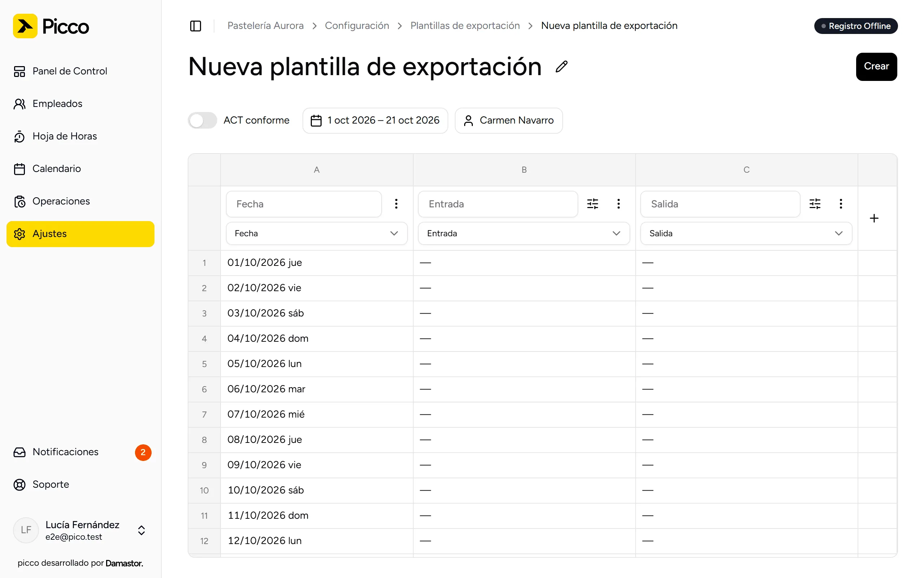The width and height of the screenshot is (924, 578).
Task: Open Operaciones in the sidebar
Action: point(80,201)
